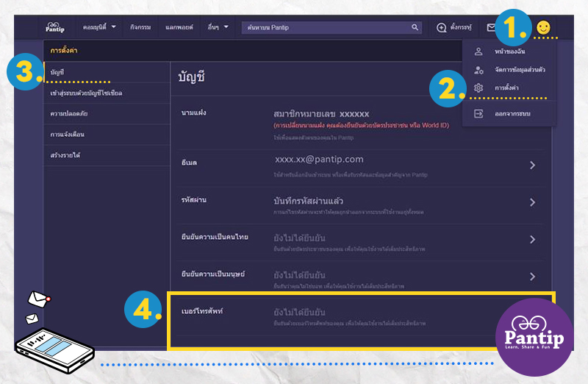Open the อีเมล row chevron arrow
The width and height of the screenshot is (588, 384).
tap(532, 166)
